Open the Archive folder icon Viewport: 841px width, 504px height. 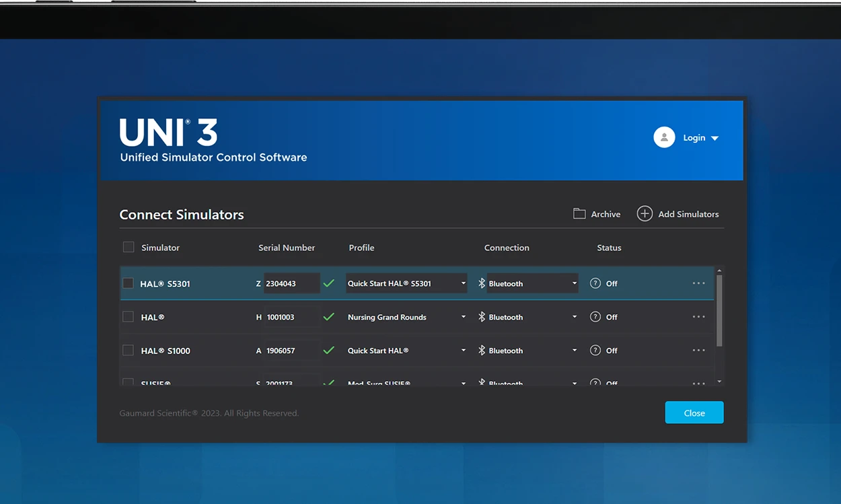tap(579, 214)
